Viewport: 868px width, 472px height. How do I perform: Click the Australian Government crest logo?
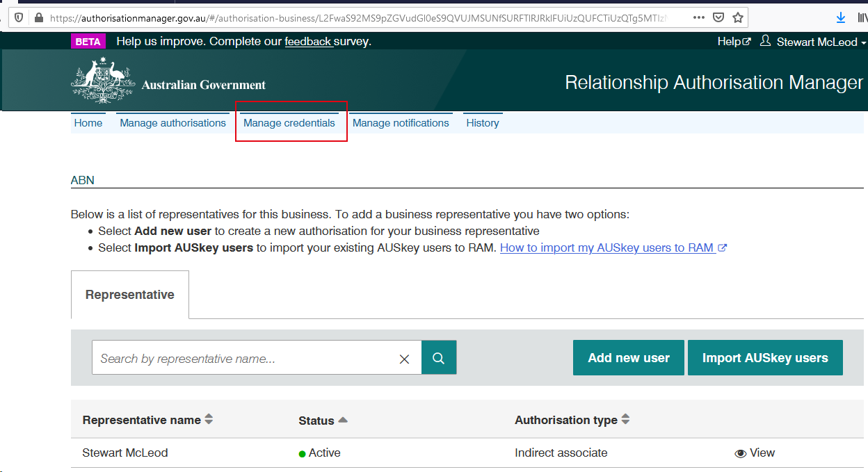click(103, 82)
